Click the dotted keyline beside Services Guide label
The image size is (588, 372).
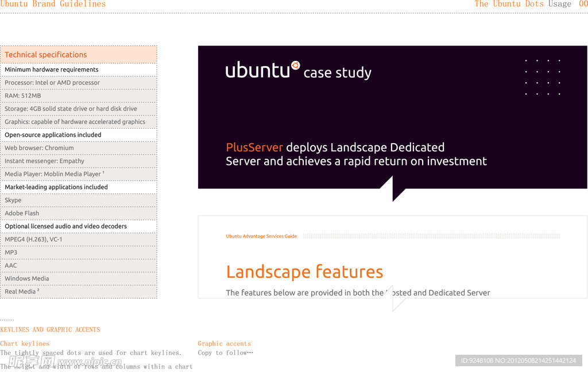pyautogui.click(x=431, y=236)
